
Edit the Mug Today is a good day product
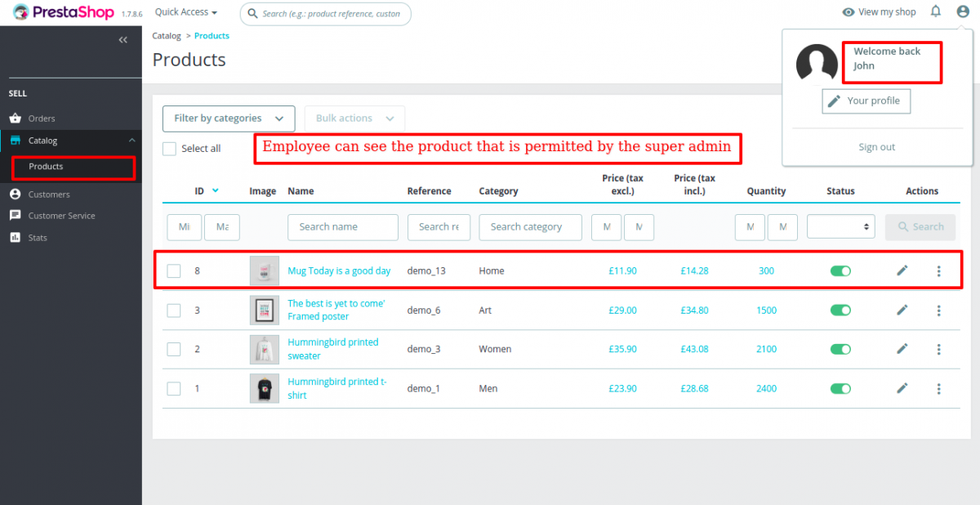(x=902, y=270)
